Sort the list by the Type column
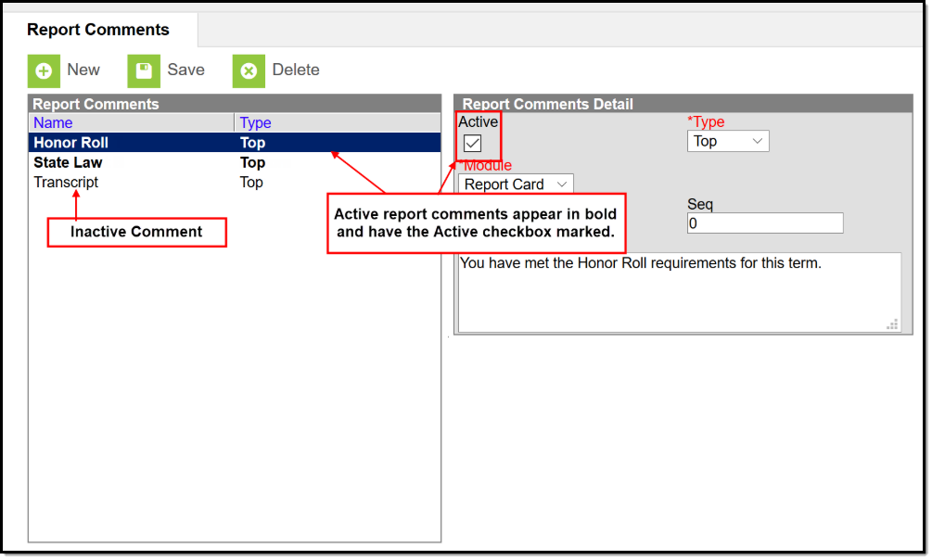This screenshot has width=932, height=560. point(255,122)
